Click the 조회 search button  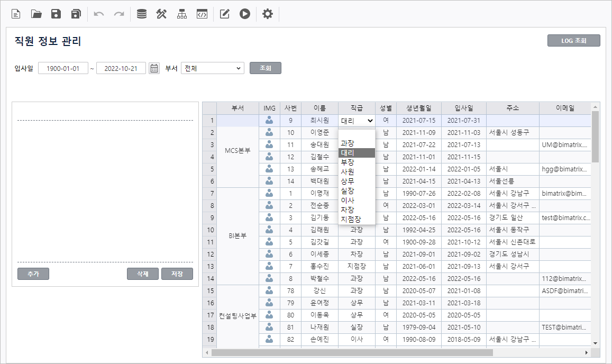(x=266, y=68)
